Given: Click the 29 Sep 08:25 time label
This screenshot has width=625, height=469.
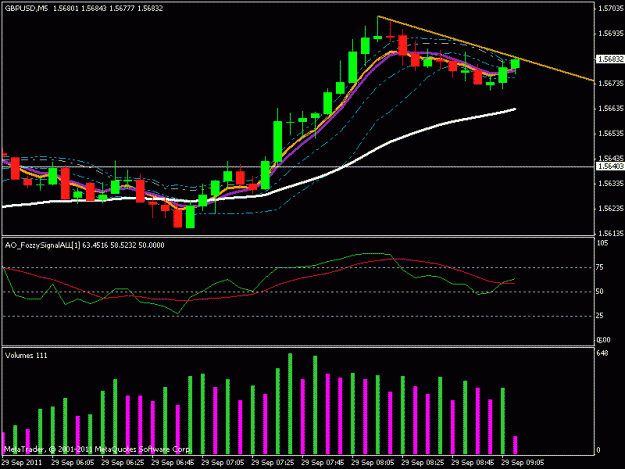Looking at the screenshot, I should tap(423, 463).
